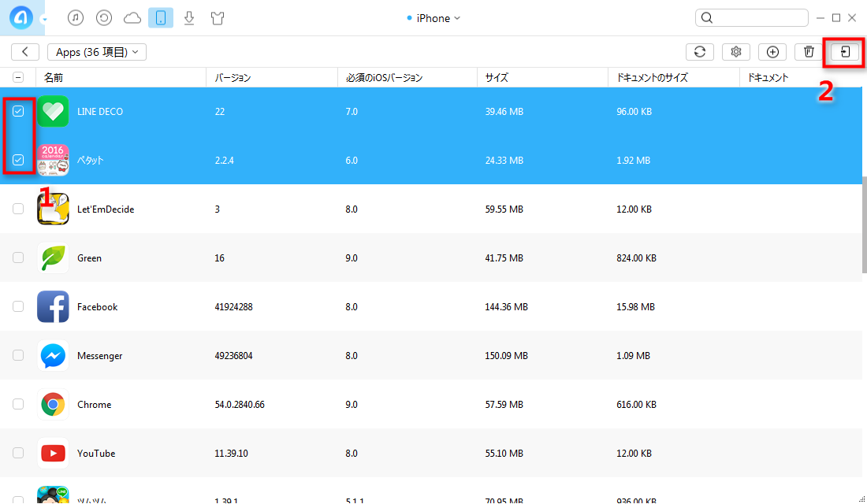Click the vertical scrollbar thumb

coord(864,224)
